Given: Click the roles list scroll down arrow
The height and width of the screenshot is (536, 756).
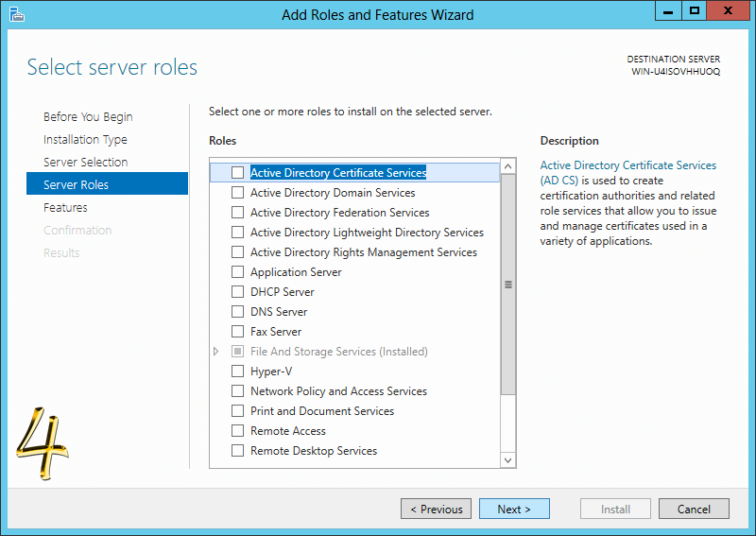Looking at the screenshot, I should coord(507,459).
